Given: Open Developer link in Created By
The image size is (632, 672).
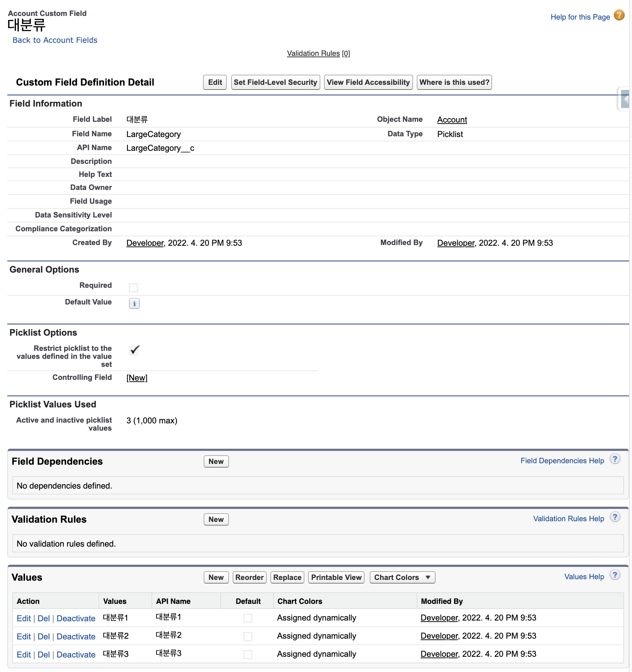Looking at the screenshot, I should pos(145,243).
